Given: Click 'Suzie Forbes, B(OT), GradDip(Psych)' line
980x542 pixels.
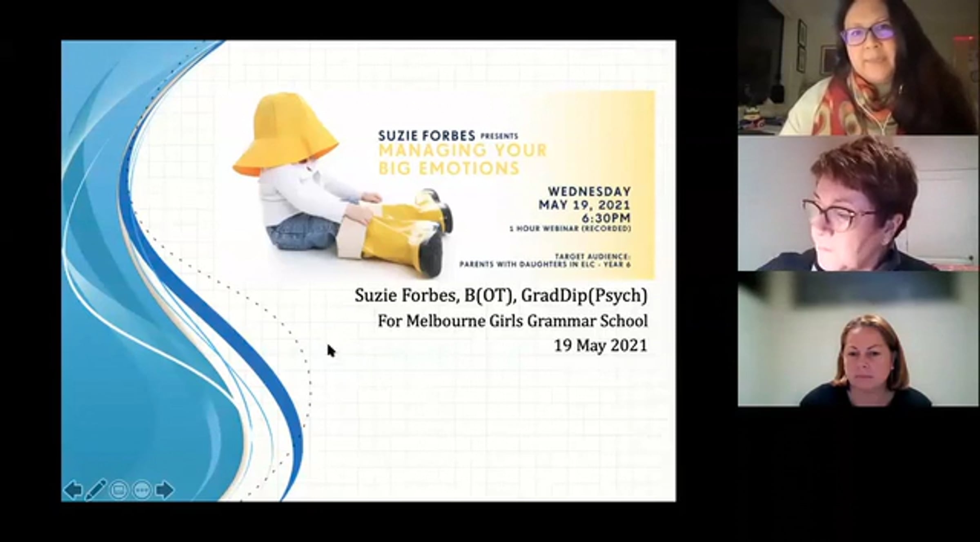Looking at the screenshot, I should 501,295.
